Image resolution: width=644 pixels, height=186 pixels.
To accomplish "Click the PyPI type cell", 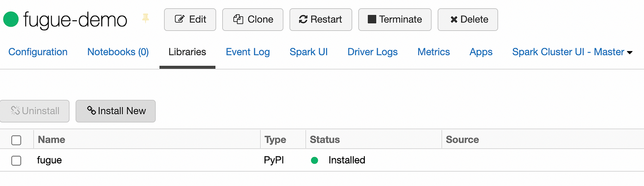I will click(274, 160).
